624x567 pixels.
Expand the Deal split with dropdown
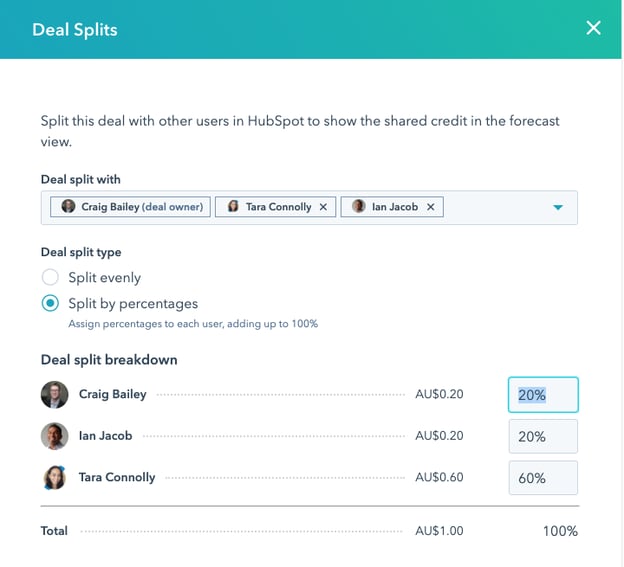(x=558, y=207)
